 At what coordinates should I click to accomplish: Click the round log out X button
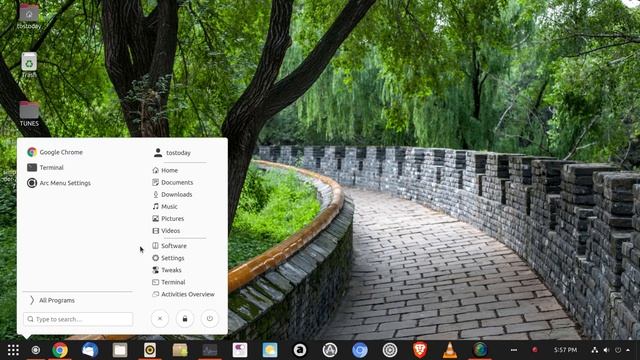(x=160, y=319)
